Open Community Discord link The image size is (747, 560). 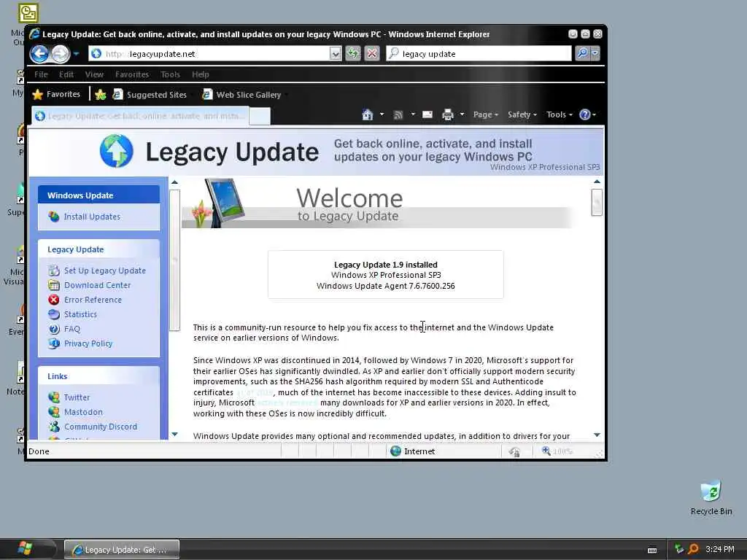[x=101, y=427]
